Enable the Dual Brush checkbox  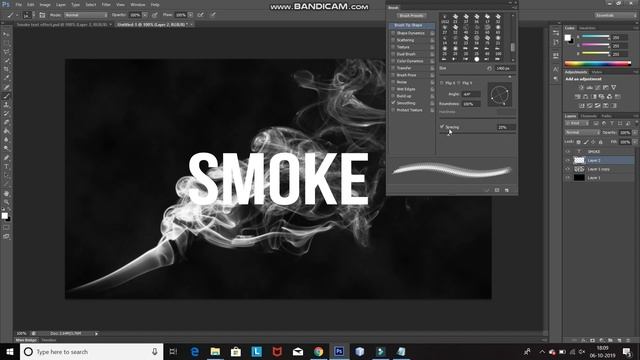coord(393,54)
